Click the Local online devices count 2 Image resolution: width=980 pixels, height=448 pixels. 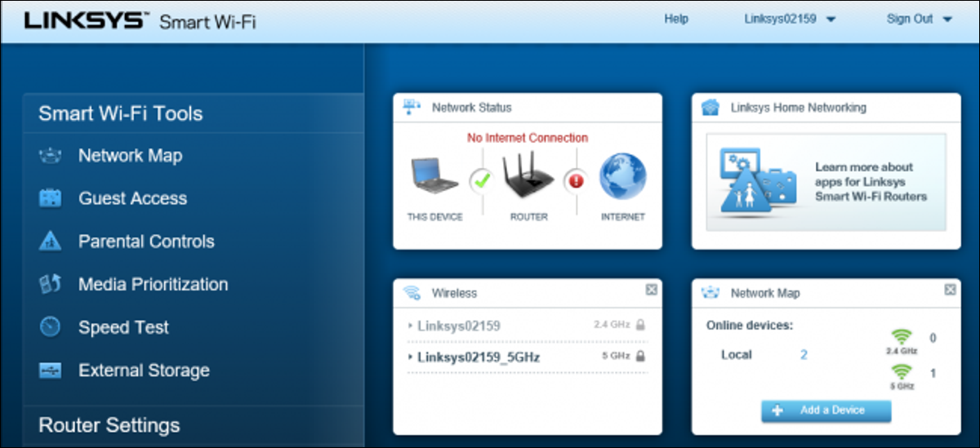pyautogui.click(x=804, y=355)
